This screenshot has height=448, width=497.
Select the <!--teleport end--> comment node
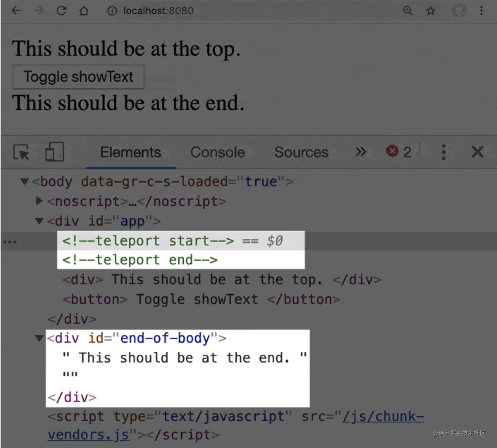click(x=140, y=260)
